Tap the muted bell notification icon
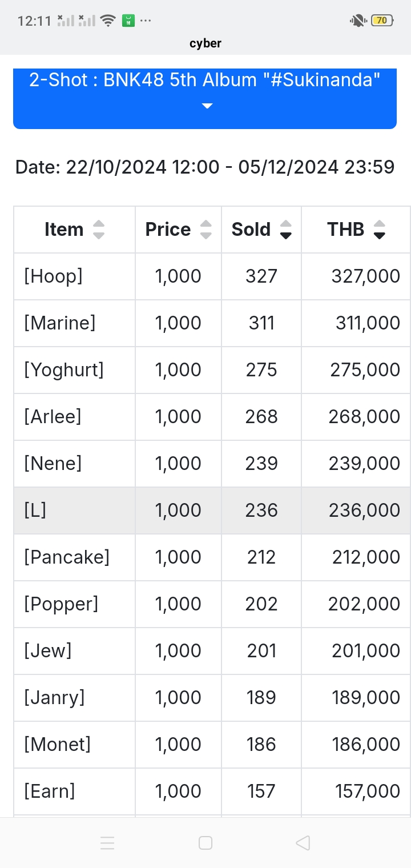 (x=358, y=21)
